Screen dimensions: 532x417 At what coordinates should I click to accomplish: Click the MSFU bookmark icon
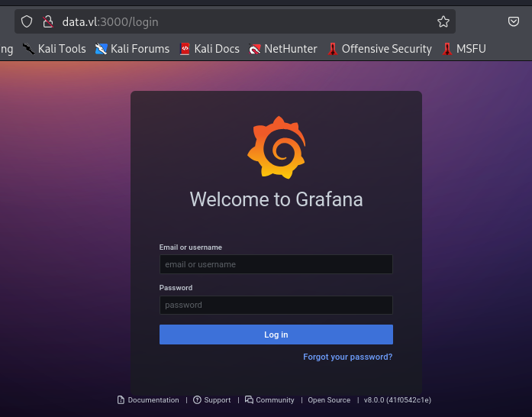[x=447, y=49]
